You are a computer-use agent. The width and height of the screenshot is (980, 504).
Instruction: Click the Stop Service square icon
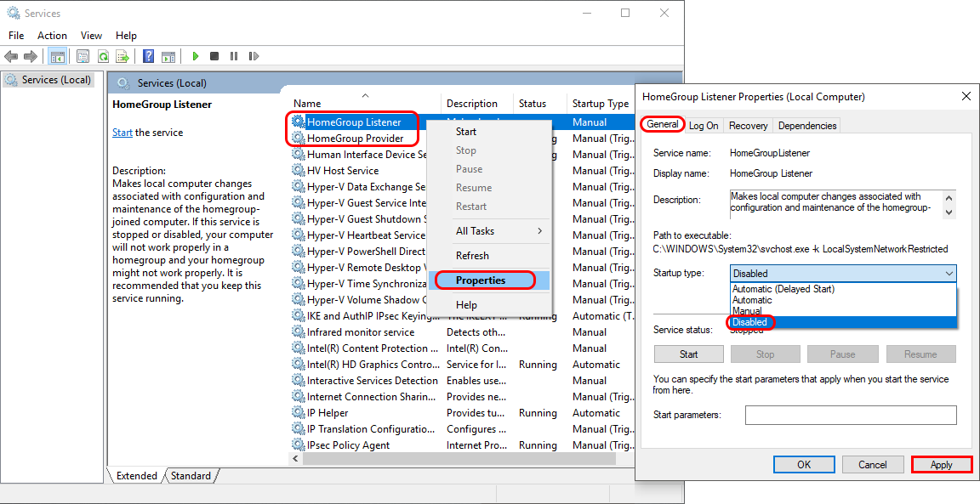tap(214, 56)
